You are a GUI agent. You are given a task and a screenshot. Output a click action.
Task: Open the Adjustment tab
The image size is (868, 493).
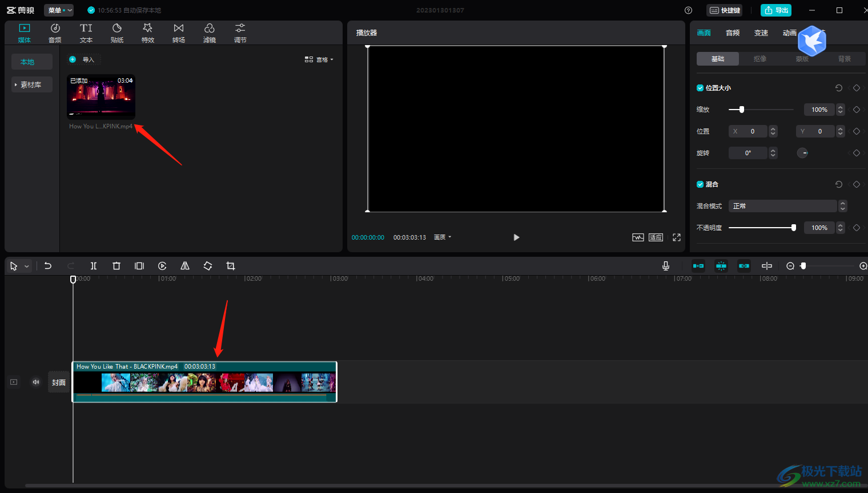tap(240, 33)
